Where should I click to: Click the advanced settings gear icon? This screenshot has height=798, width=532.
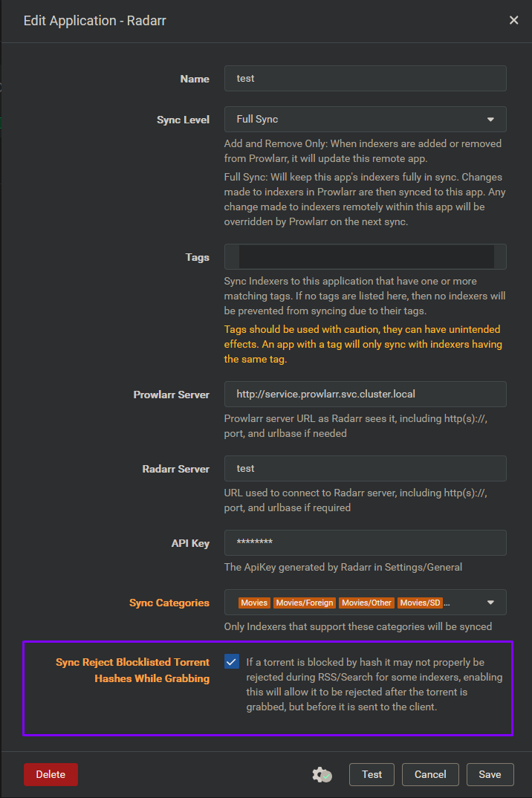[322, 774]
